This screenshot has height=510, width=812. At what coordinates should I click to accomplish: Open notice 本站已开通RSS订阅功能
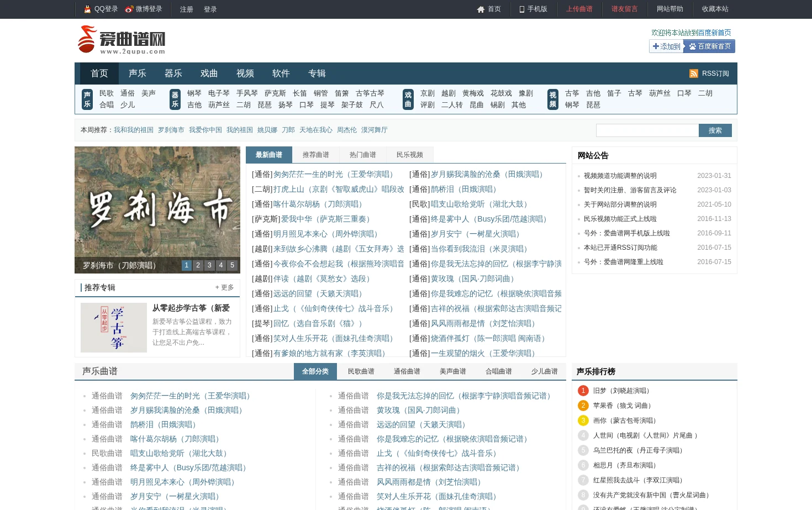(620, 248)
